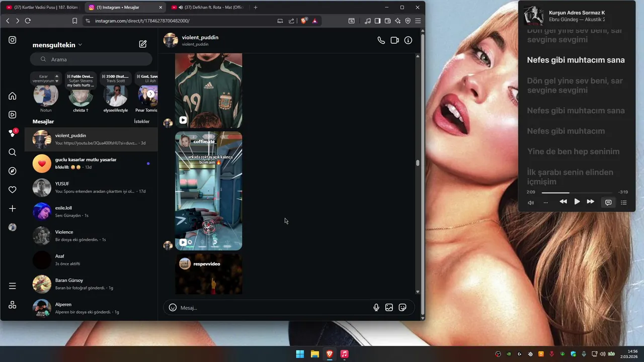Image resolution: width=644 pixels, height=362 pixels.
Task: Open volume control in music player
Action: (530, 203)
